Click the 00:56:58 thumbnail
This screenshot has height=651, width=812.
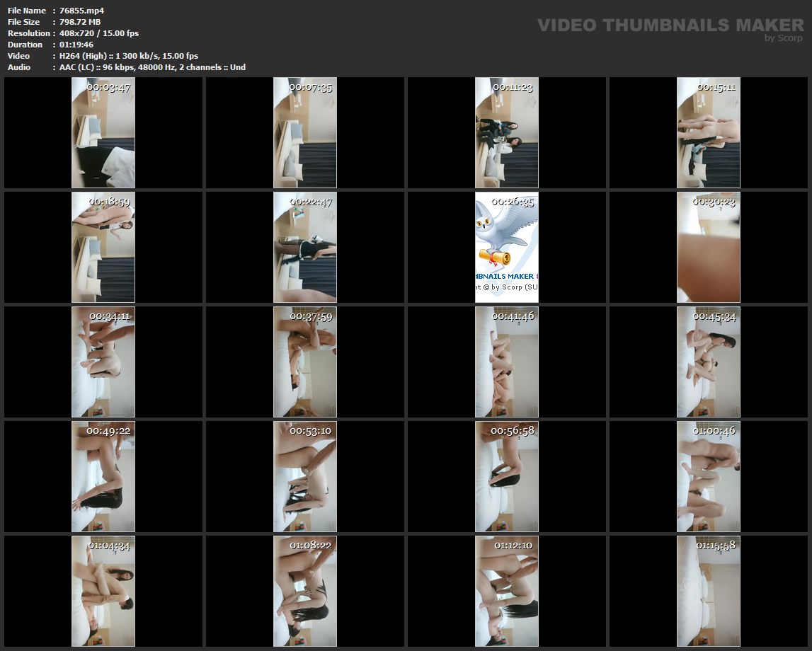point(507,476)
